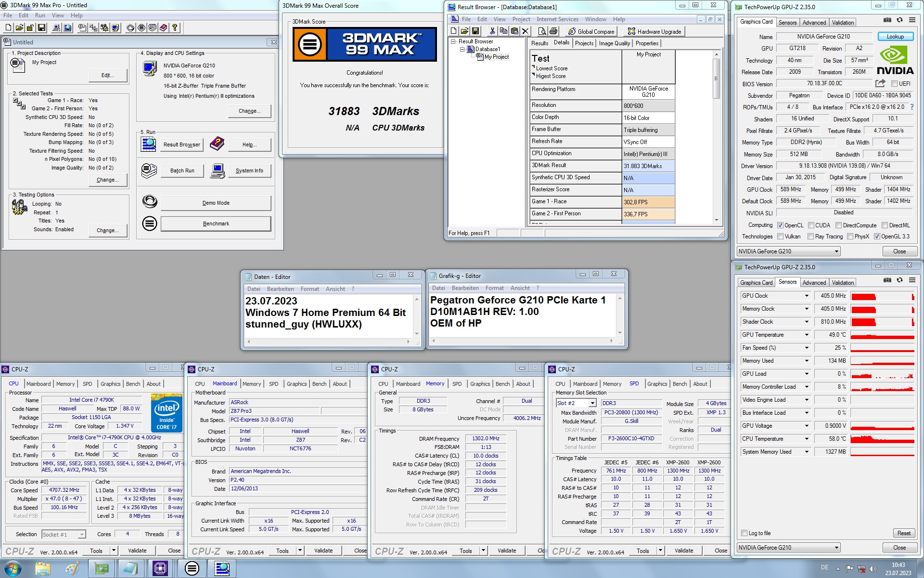Enable Log to file in GPU-Z Sensors
The height and width of the screenshot is (578, 924).
point(744,533)
